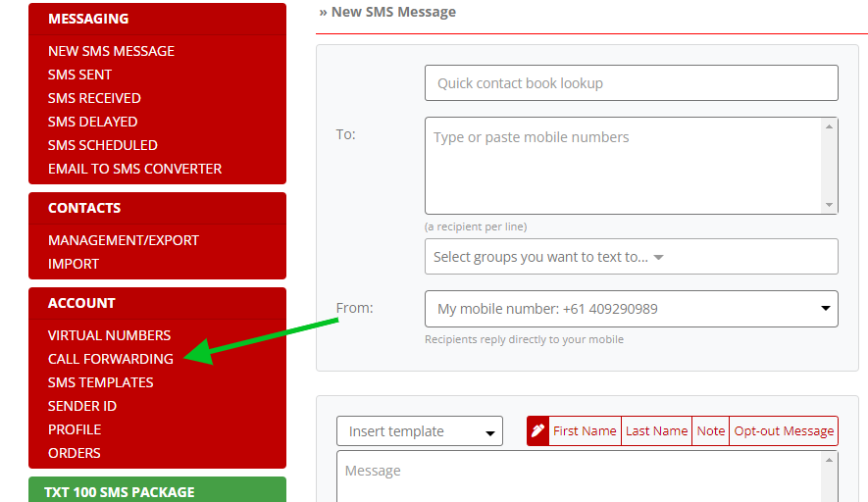This screenshot has height=502, width=868.
Task: Click the 'a recipient per line' hint
Action: pyautogui.click(x=476, y=226)
